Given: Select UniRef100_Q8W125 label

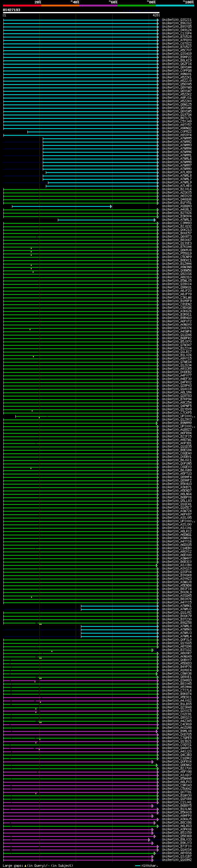Looking at the screenshot, I should coord(177,104).
